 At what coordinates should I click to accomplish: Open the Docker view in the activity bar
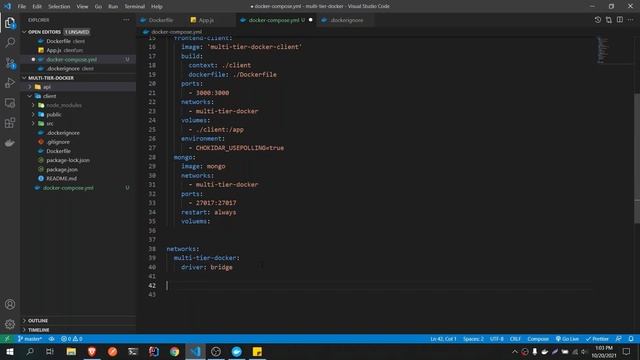[x=10, y=143]
